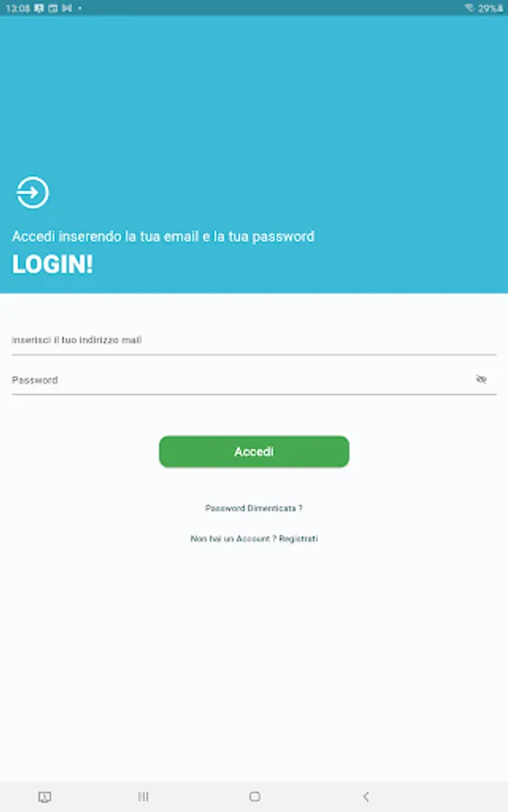Tap the screen icon left of recents

point(44,797)
